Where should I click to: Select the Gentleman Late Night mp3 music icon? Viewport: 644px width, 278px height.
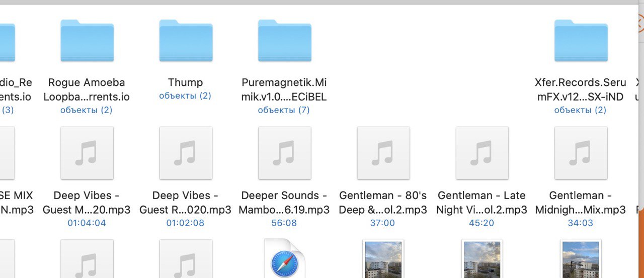482,153
